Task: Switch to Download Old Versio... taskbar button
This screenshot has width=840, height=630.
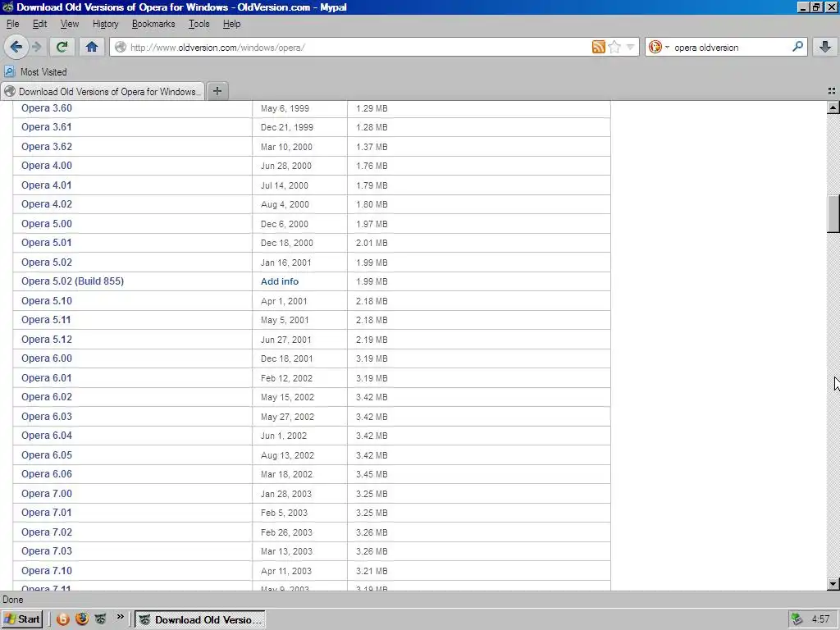Action: click(200, 619)
